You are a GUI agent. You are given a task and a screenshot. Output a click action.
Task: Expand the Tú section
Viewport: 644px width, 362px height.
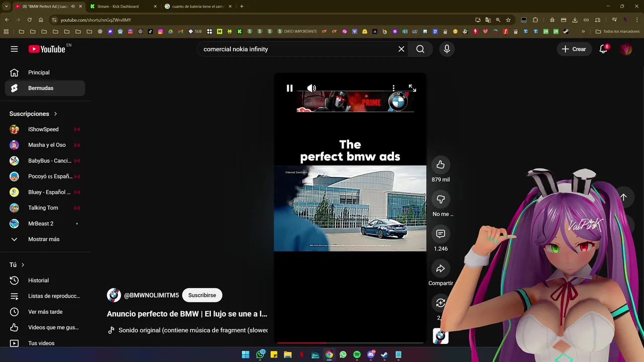pyautogui.click(x=17, y=264)
